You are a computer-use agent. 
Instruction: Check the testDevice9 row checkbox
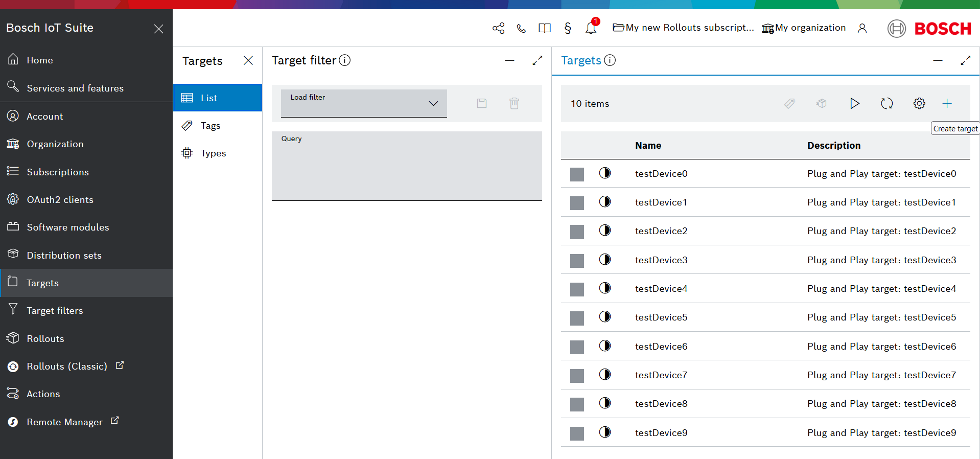pos(577,433)
